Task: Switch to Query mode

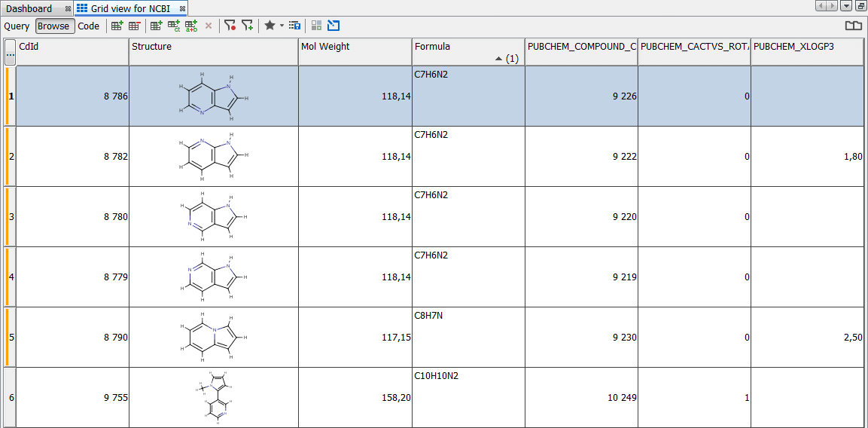Action: (x=17, y=26)
